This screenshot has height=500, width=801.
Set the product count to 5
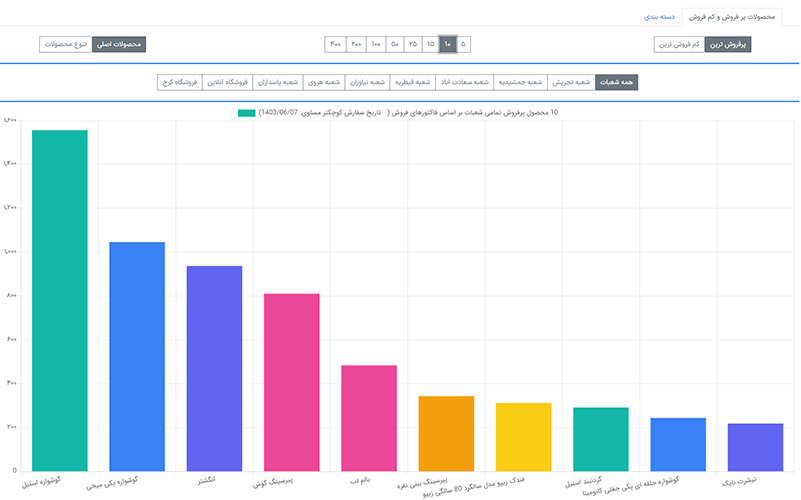click(x=464, y=44)
